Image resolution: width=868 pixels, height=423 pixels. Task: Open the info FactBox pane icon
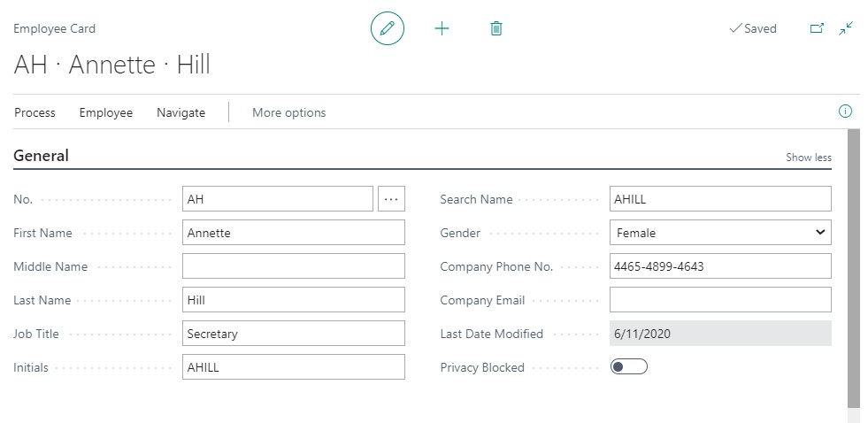[845, 112]
